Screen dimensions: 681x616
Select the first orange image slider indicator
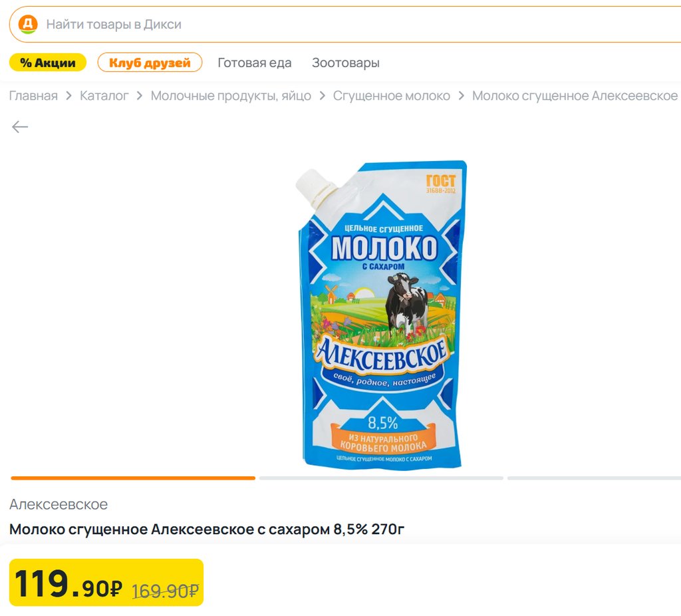133,478
